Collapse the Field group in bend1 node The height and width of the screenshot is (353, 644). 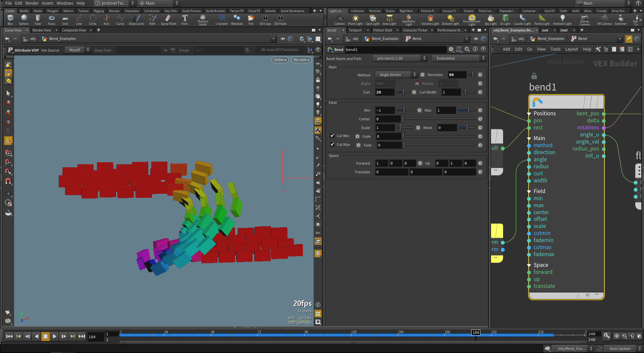coord(529,191)
